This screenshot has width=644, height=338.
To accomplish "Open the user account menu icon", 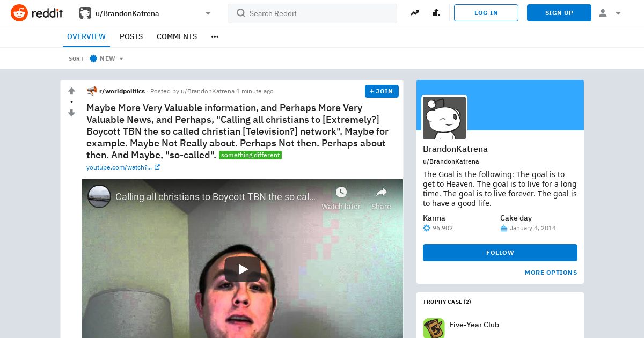I will pyautogui.click(x=603, y=13).
